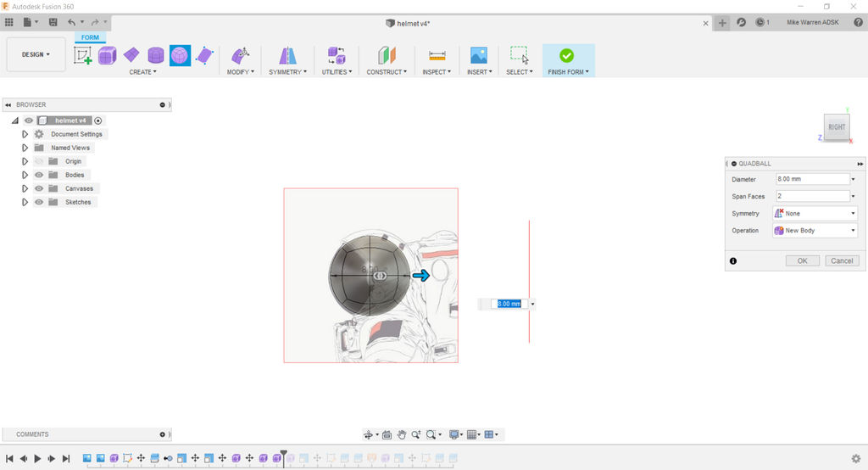Open the extensions icon in title bar

pyautogui.click(x=741, y=22)
